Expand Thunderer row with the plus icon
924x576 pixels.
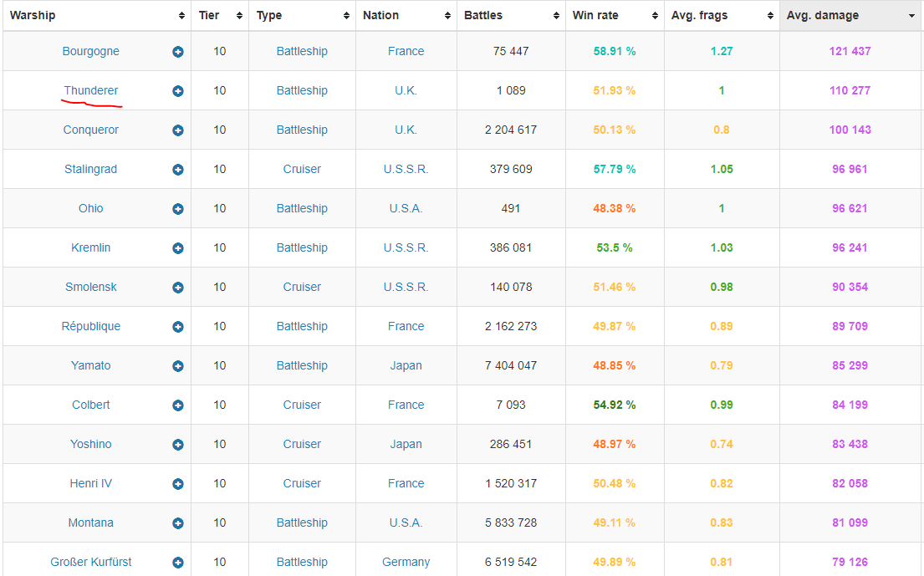pyautogui.click(x=177, y=91)
